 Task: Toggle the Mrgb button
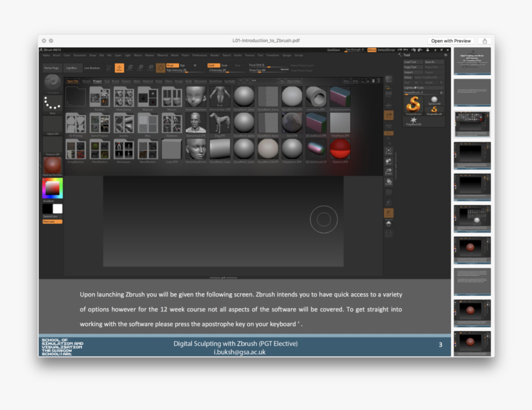coord(173,65)
